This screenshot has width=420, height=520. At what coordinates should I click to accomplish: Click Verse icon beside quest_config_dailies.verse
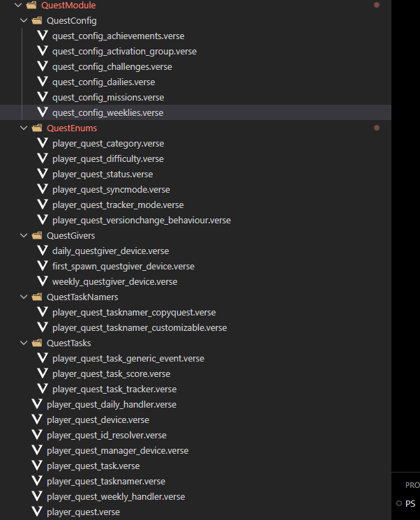43,81
